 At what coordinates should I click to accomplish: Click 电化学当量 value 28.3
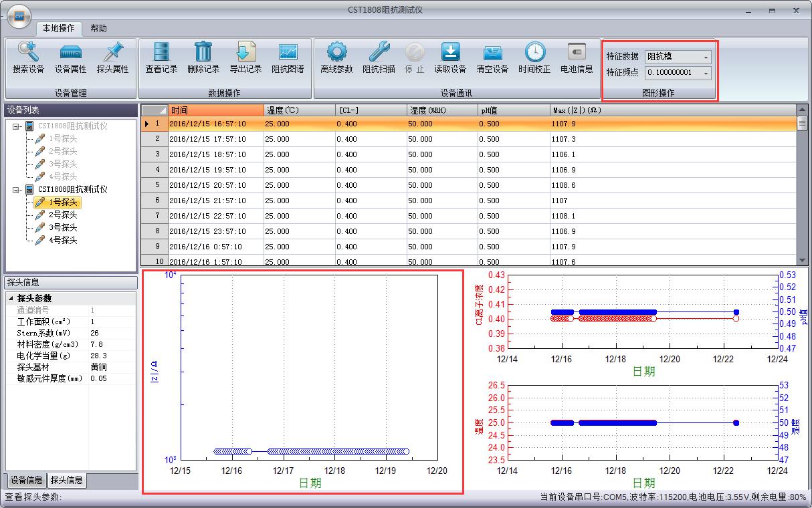pyautogui.click(x=112, y=356)
